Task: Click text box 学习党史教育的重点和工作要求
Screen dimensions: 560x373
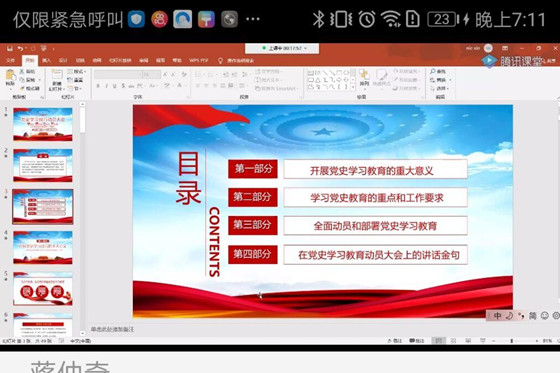Action: (375, 197)
